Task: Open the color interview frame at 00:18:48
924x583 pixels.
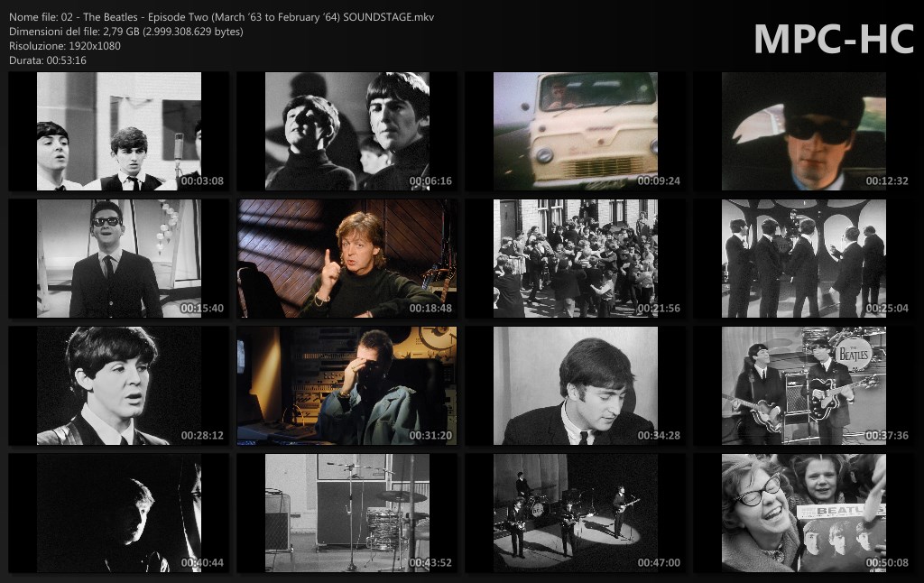Action: pyautogui.click(x=346, y=259)
